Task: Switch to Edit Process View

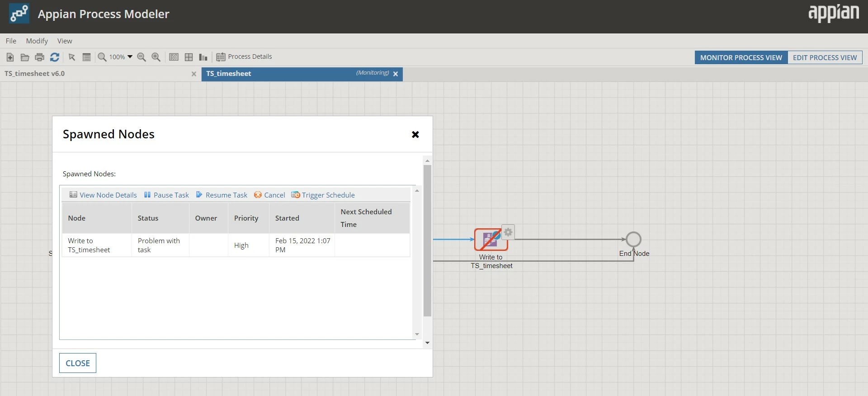Action: [x=825, y=57]
